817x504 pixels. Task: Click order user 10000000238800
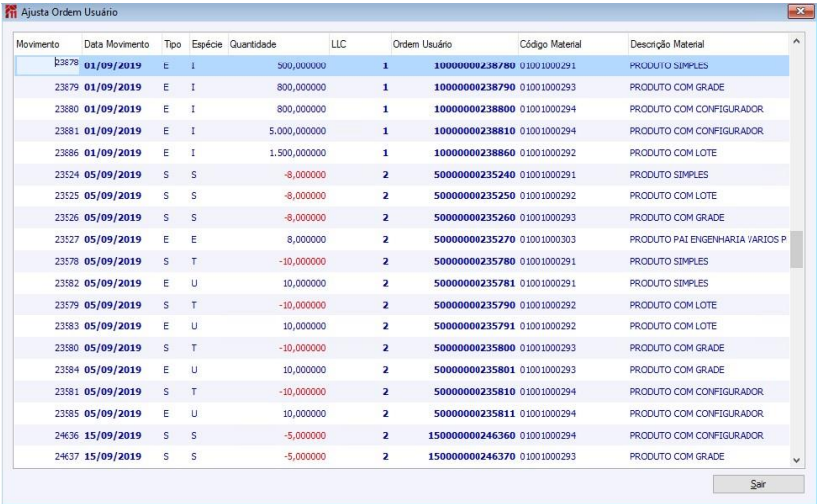click(475, 109)
